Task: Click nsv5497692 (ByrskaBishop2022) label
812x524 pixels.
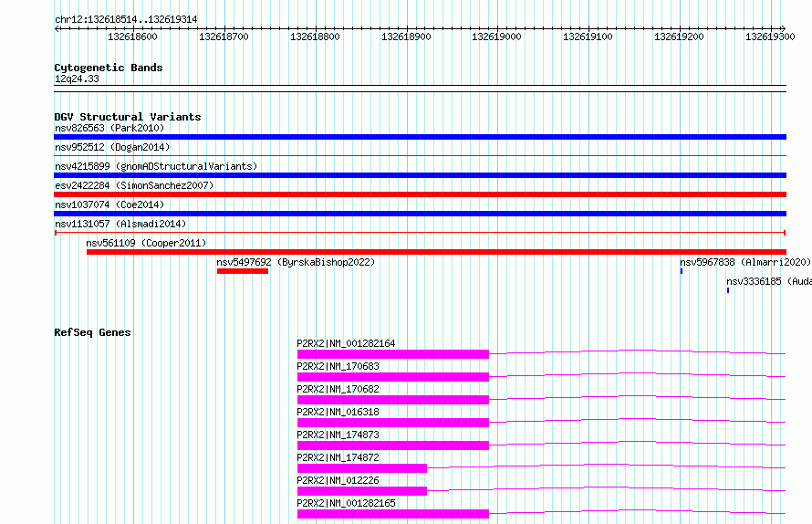Action: [x=296, y=262]
